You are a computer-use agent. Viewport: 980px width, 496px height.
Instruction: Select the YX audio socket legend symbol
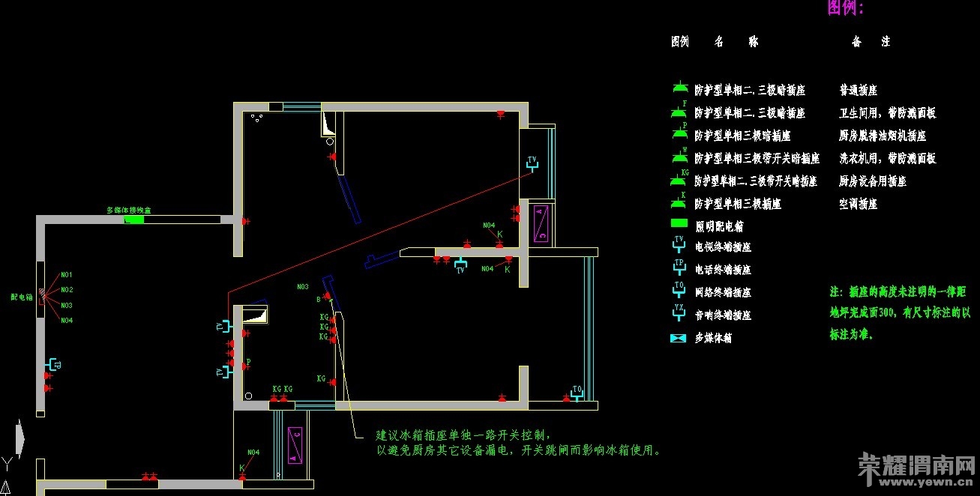679,313
